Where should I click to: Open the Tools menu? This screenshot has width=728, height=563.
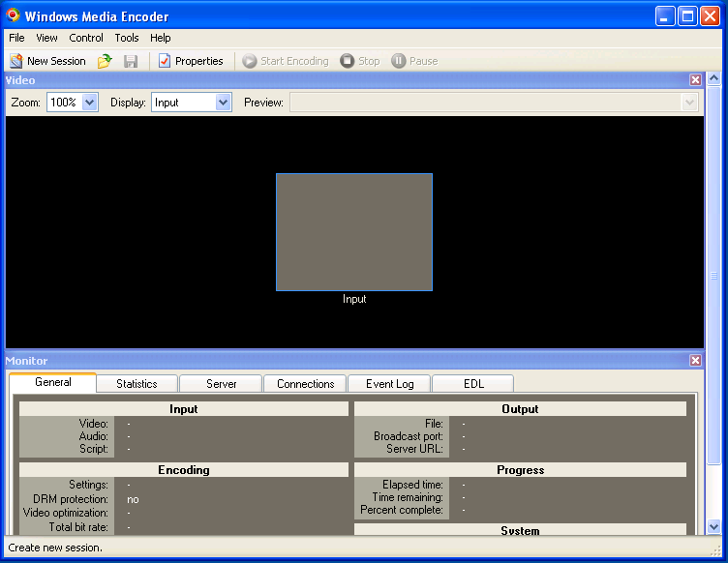127,38
